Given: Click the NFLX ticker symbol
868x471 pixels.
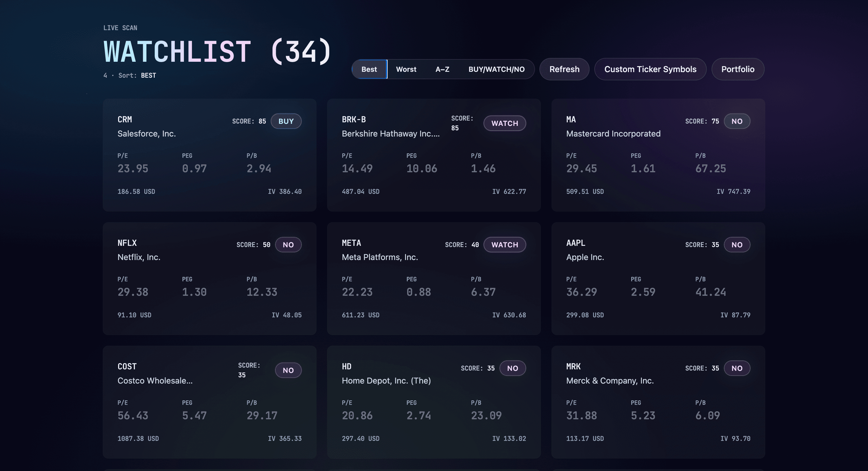Looking at the screenshot, I should point(127,243).
